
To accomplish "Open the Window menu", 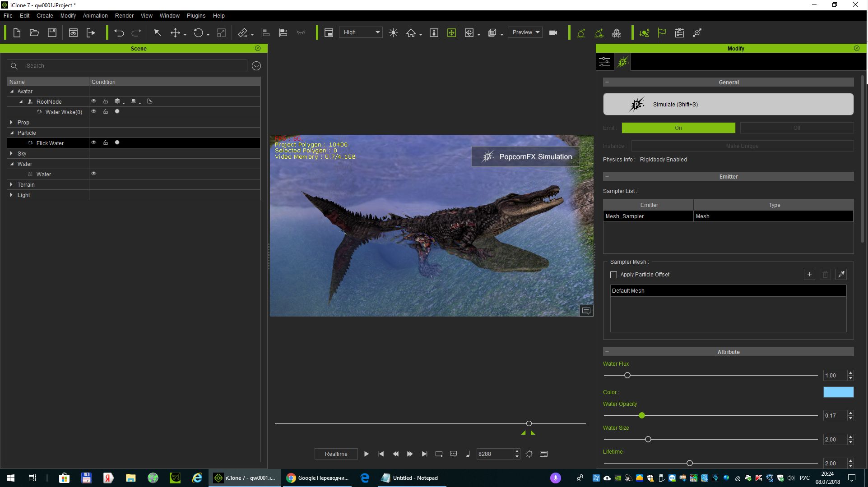I will point(169,15).
